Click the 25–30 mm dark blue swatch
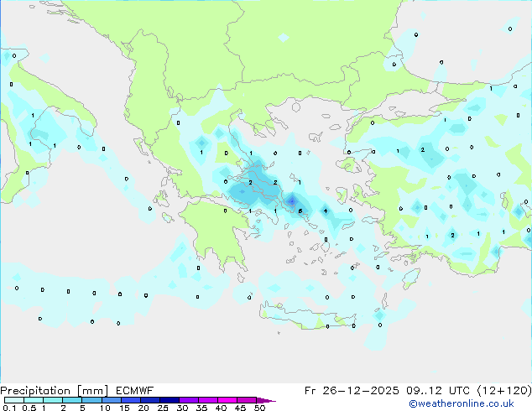Screen dimensions: 532x411 click(169, 400)
